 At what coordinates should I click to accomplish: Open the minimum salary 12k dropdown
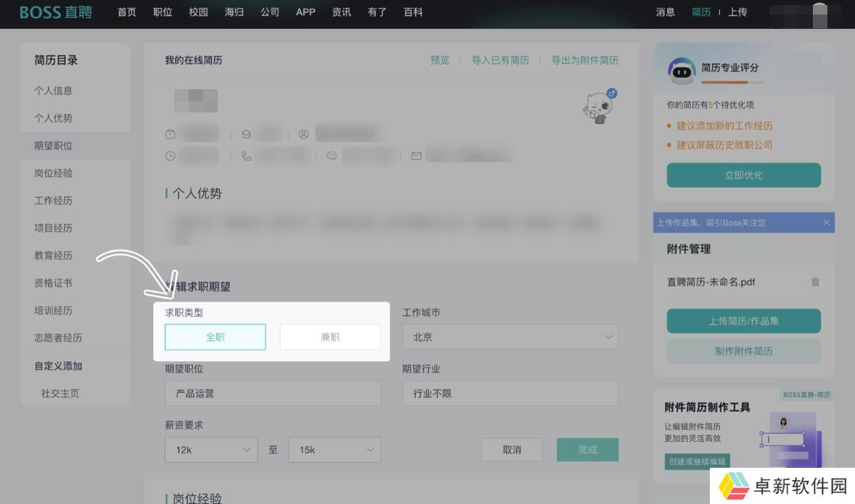click(x=211, y=450)
